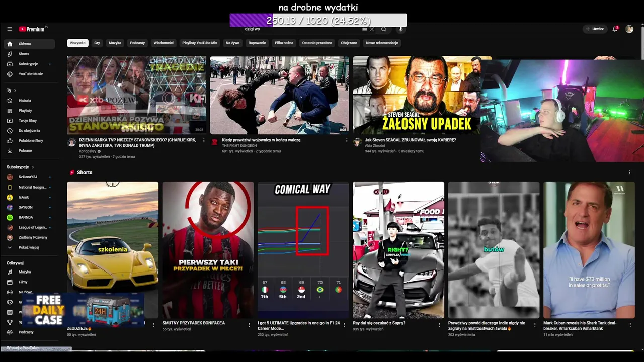Start voice search with microphone
Screen dimensions: 644x362
click(x=401, y=29)
